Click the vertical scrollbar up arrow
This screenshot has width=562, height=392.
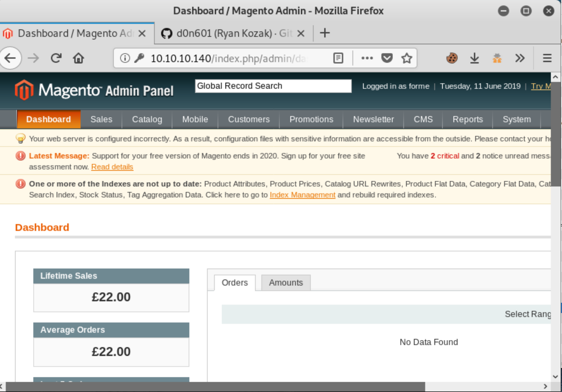point(555,77)
